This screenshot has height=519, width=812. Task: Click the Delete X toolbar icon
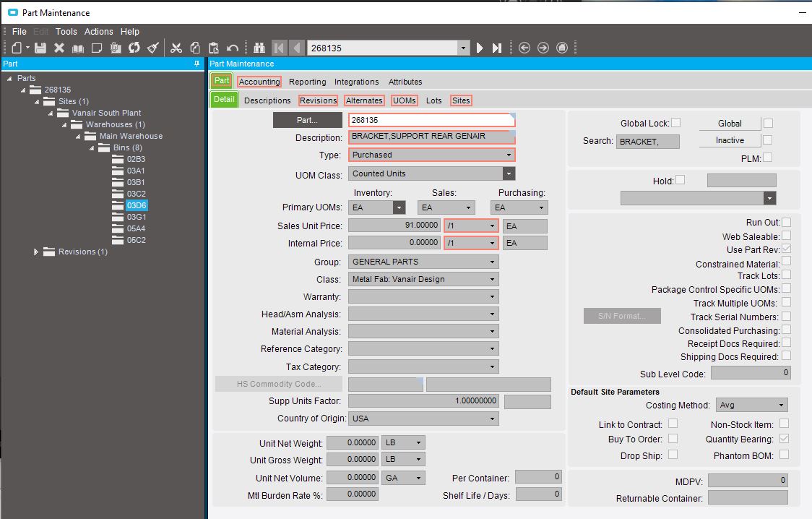click(x=59, y=48)
